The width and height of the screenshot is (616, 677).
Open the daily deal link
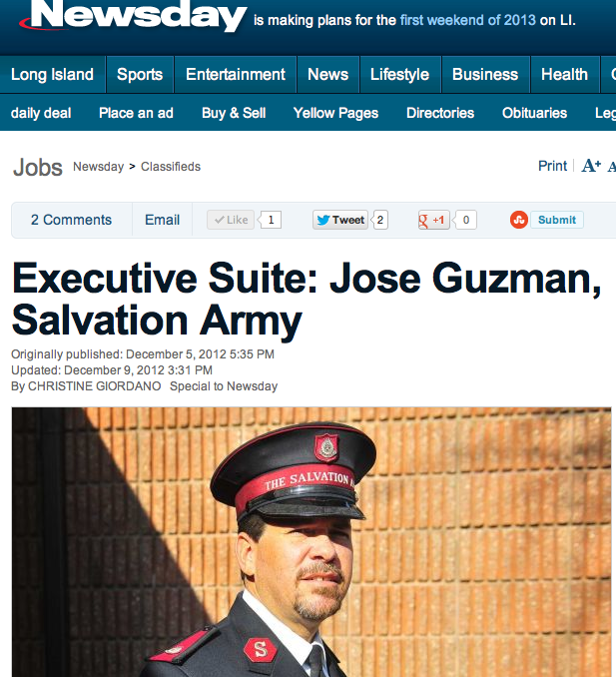41,113
